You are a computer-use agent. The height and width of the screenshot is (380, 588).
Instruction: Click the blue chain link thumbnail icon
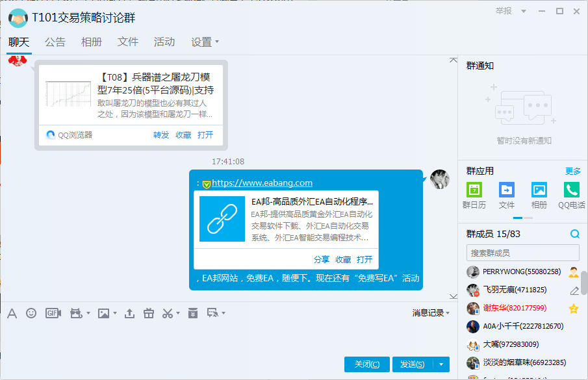(222, 219)
